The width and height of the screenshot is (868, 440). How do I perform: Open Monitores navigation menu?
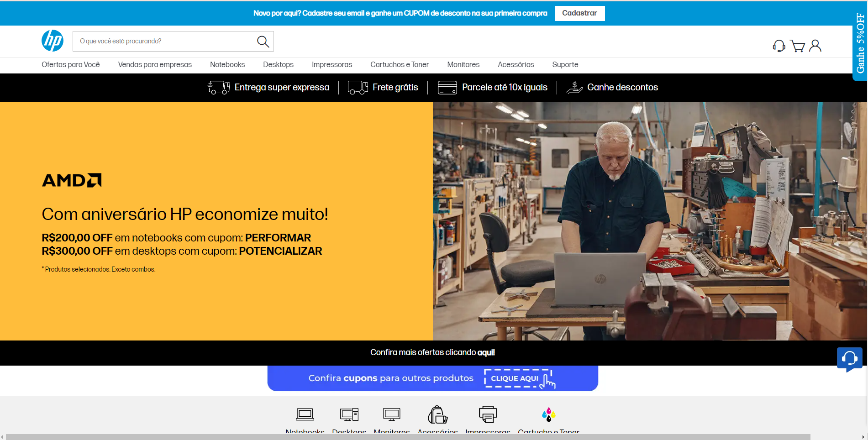[x=463, y=65]
